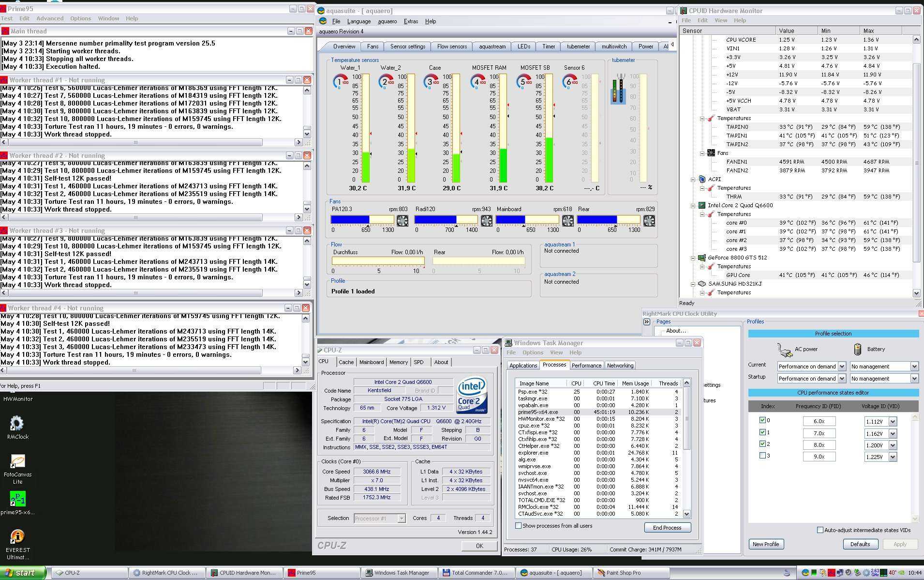Image resolution: width=924 pixels, height=580 pixels.
Task: Click the SAMSUNG HD321KJ drive icon in HWMonitor
Action: tap(701, 284)
